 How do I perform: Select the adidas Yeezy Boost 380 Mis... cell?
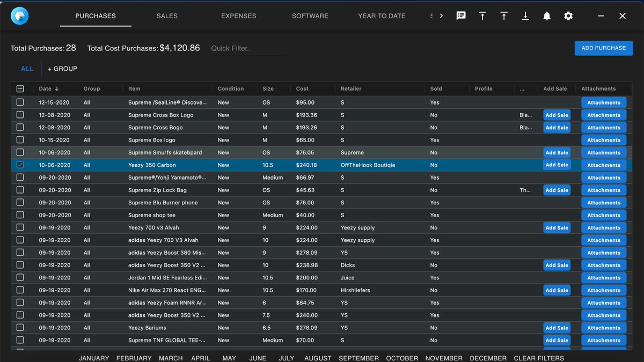point(167,253)
